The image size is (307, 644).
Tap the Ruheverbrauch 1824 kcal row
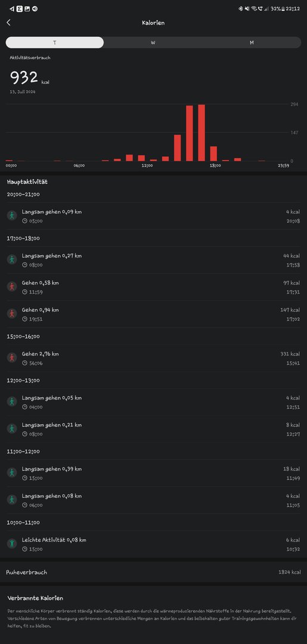click(x=154, y=572)
